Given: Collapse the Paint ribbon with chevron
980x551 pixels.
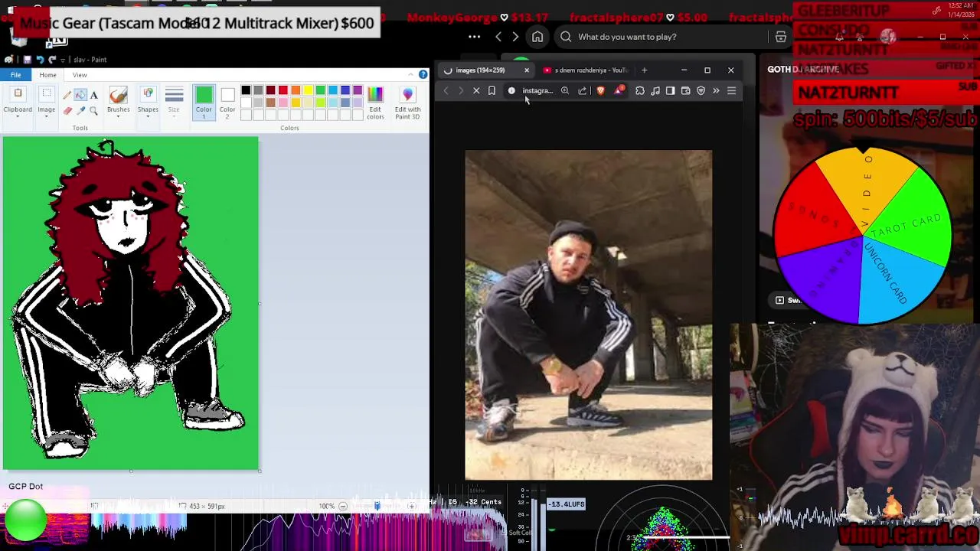Looking at the screenshot, I should coord(411,75).
